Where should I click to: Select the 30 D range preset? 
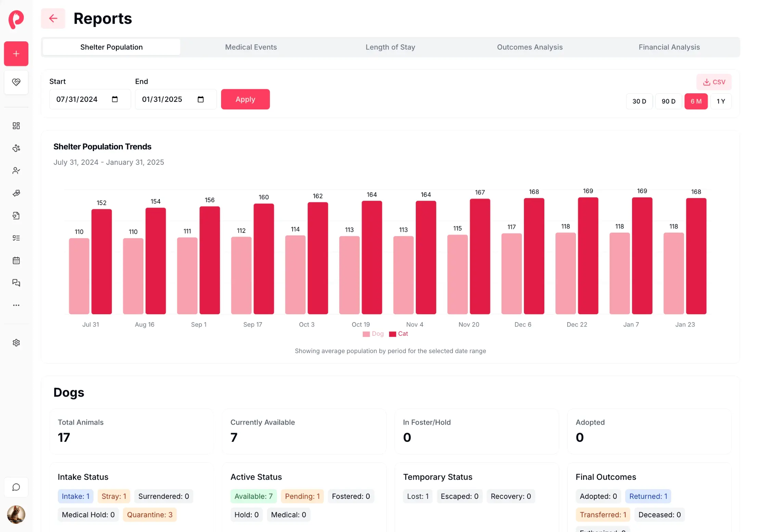tap(639, 101)
